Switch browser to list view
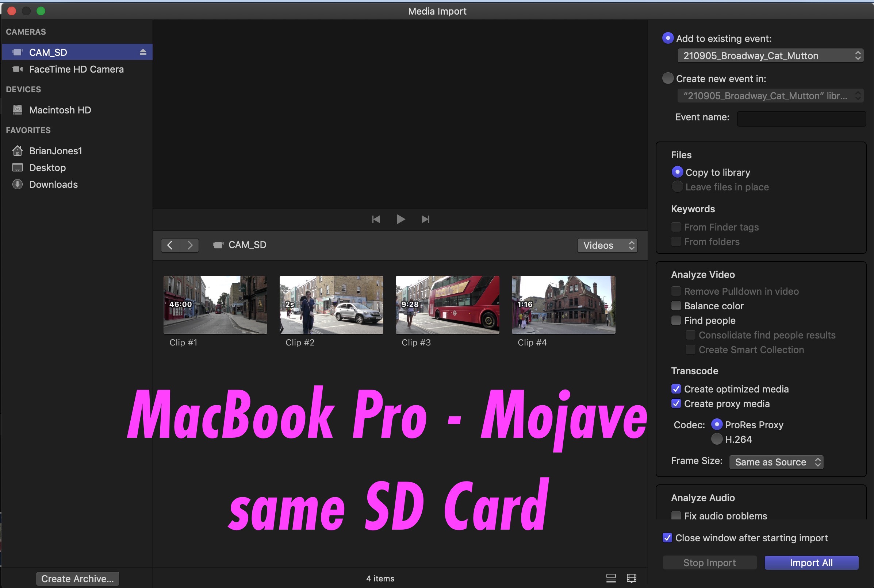Image resolution: width=874 pixels, height=588 pixels. (x=611, y=578)
